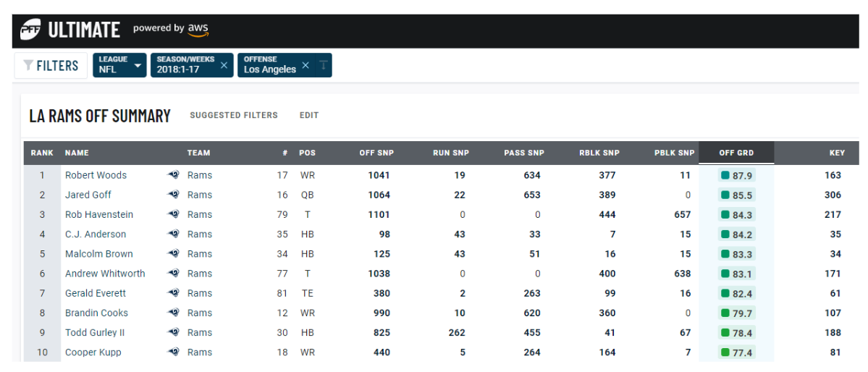Click Rams logo in Jared Goff row
Screen dimensions: 868x372
click(173, 195)
